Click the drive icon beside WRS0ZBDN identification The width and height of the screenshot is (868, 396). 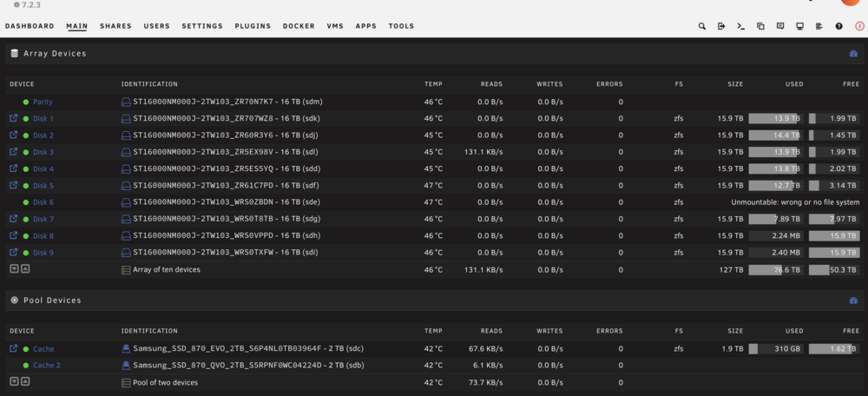(126, 202)
